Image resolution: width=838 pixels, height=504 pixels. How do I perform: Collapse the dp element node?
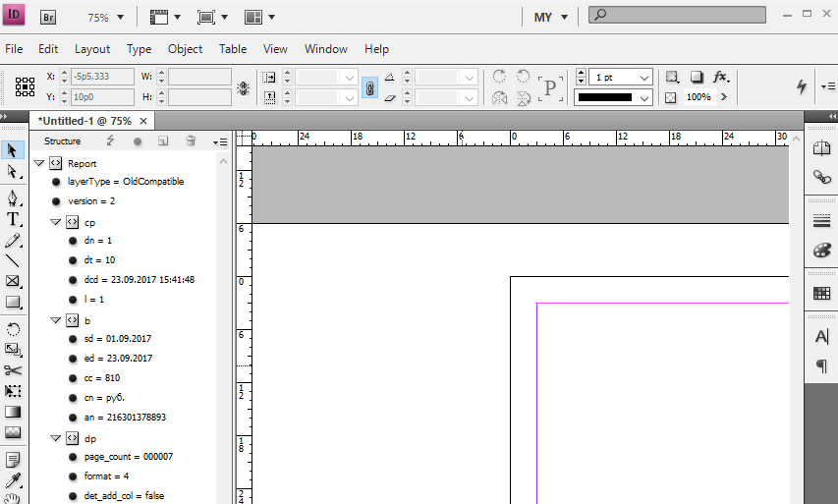[x=55, y=438]
